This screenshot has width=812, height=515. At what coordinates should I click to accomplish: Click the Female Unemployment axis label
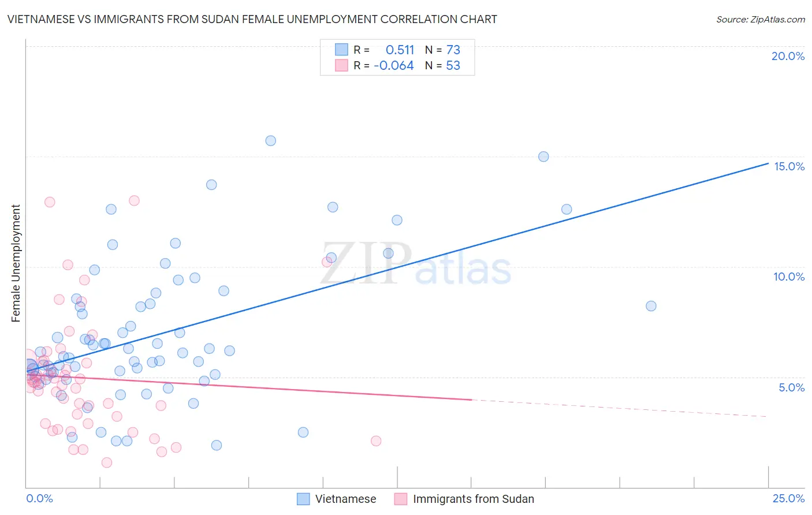click(x=16, y=263)
